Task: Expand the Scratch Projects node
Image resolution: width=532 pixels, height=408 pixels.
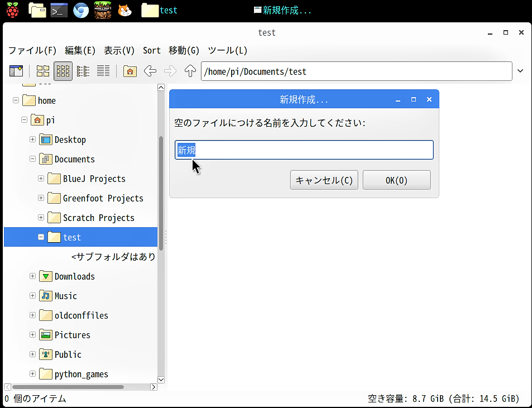Action: click(41, 218)
